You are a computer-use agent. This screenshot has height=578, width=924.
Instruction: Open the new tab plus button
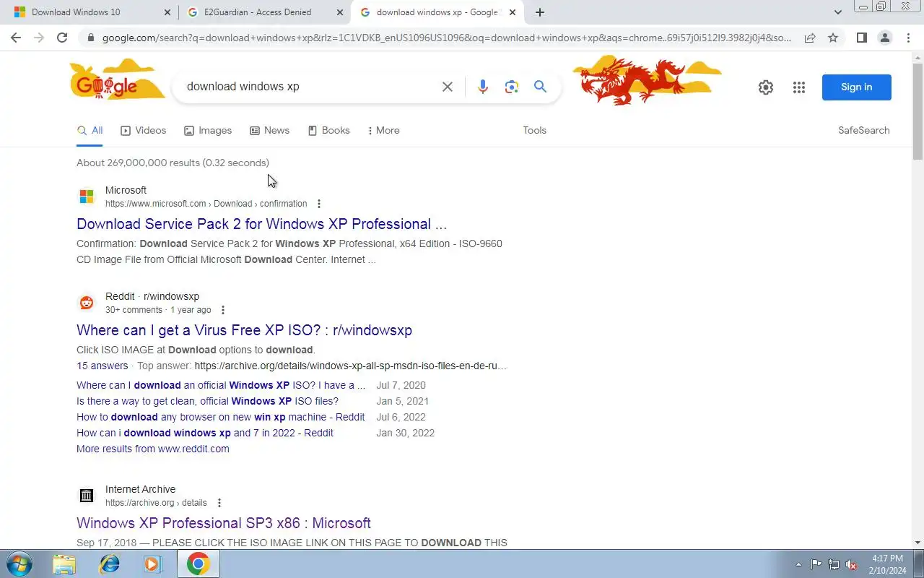click(x=540, y=12)
